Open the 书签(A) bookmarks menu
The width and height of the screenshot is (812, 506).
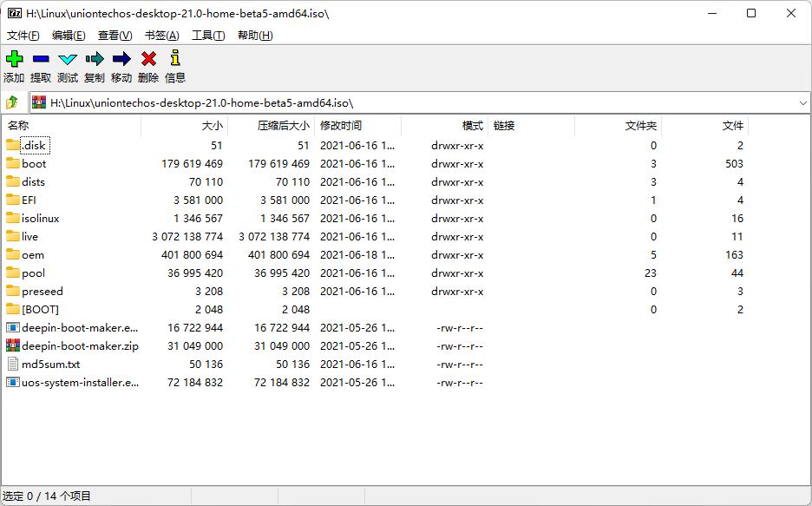(161, 36)
